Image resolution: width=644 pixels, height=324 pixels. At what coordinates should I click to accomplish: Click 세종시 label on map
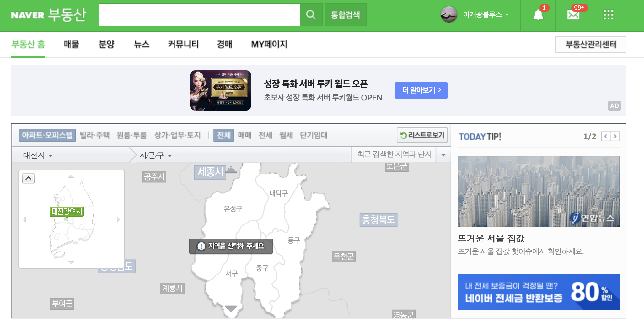(x=210, y=172)
